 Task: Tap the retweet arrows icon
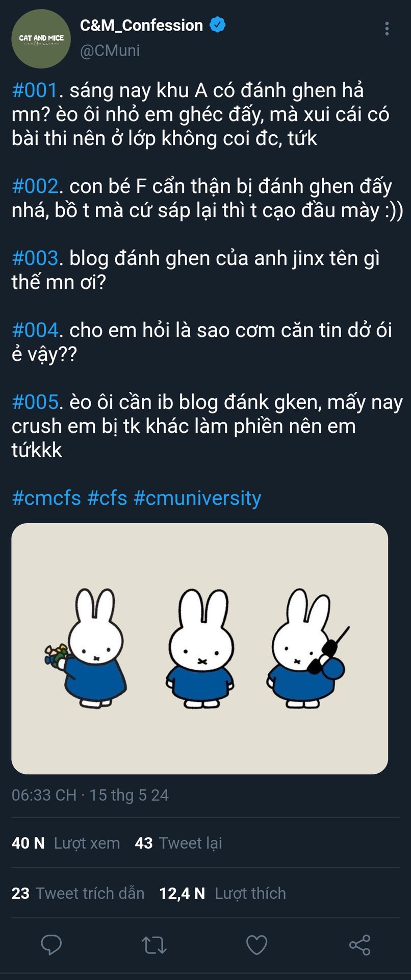154,945
